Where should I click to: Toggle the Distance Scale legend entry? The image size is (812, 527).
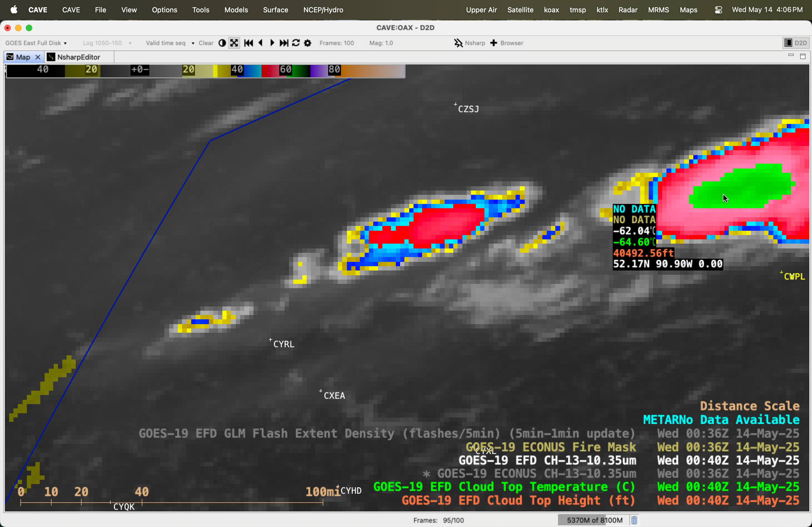[x=749, y=406]
